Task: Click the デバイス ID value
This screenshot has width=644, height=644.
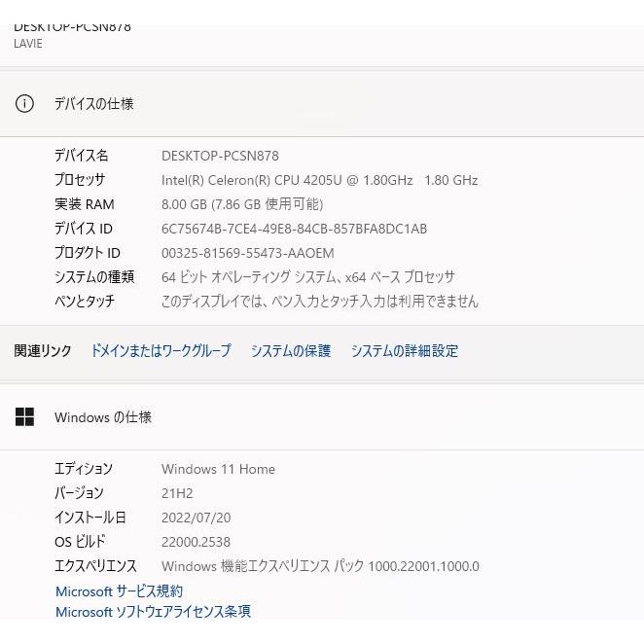Action: pos(294,229)
